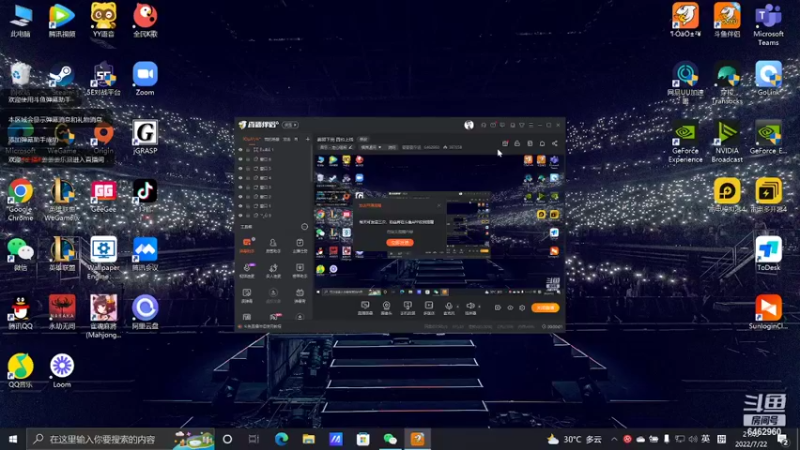Open Google Chrome desktop shortcut

(x=20, y=199)
